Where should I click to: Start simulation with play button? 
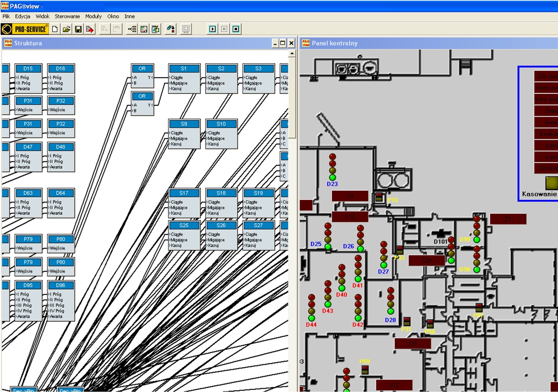(212, 29)
